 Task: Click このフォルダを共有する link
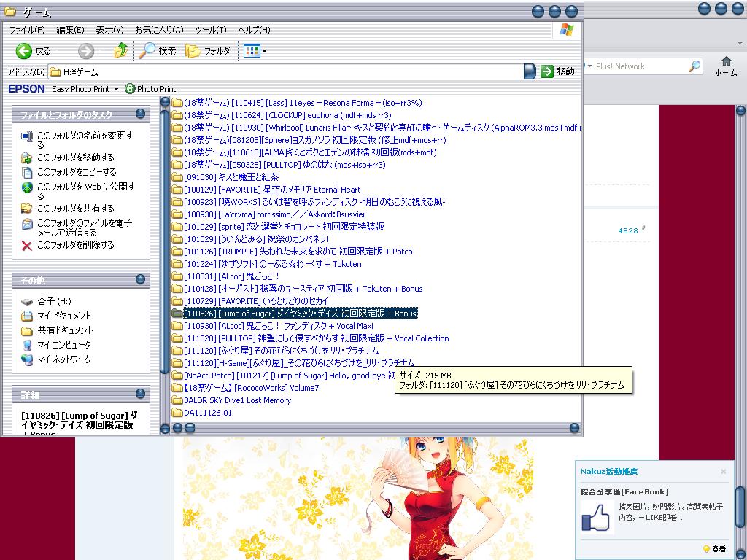[x=76, y=209]
